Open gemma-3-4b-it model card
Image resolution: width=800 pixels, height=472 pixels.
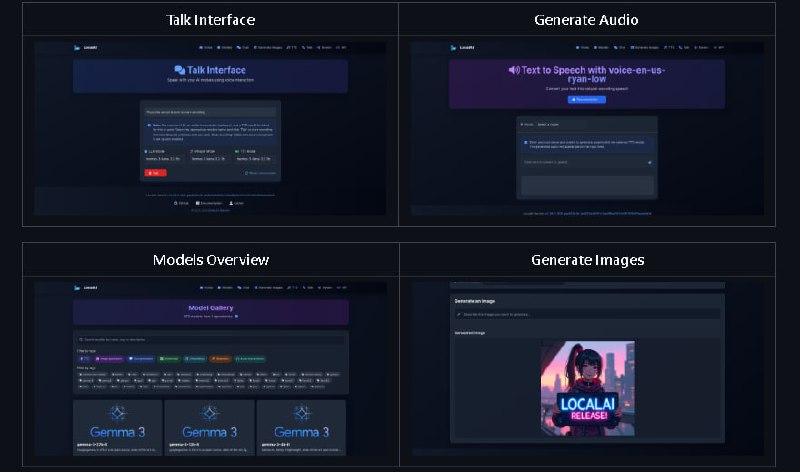coord(301,428)
